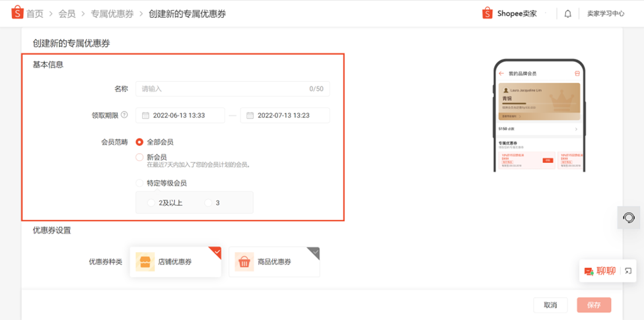Viewport: 644px width, 320px height.
Task: Open 卖家学习中心 link
Action: (606, 14)
